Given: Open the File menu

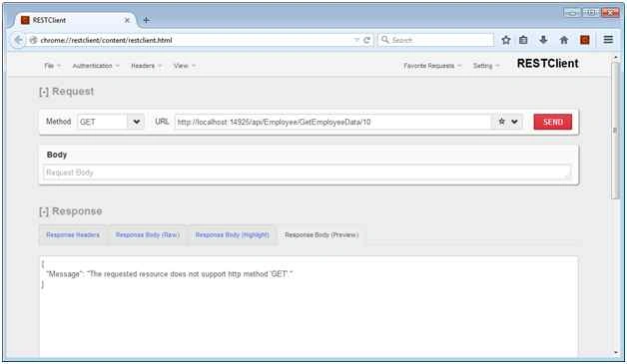Looking at the screenshot, I should pyautogui.click(x=52, y=66).
